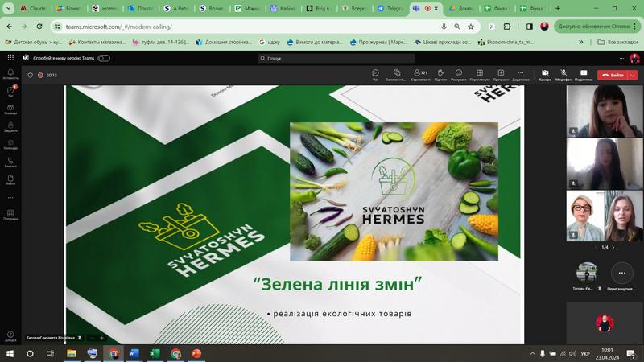Open Apps in the meeting toolbar
The image size is (644, 362).
pos(501,75)
